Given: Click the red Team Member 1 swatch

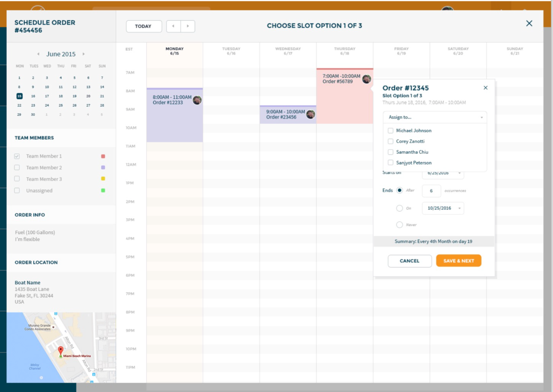Looking at the screenshot, I should 103,156.
